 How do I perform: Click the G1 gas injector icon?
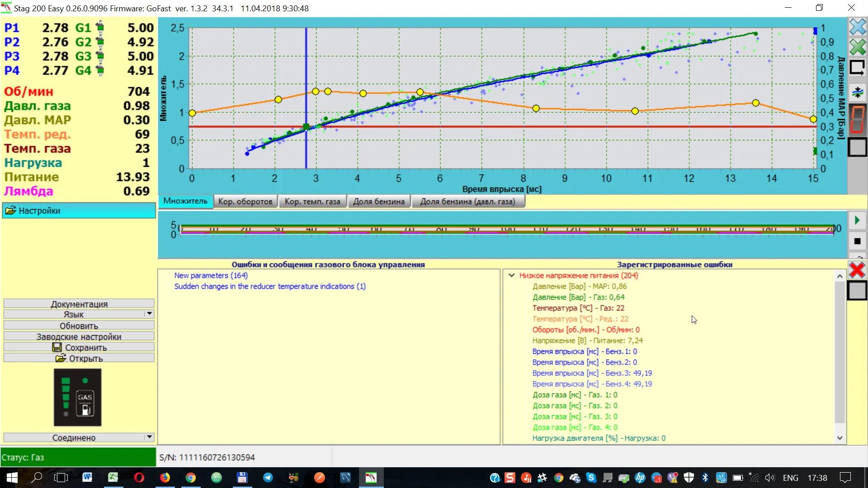pyautogui.click(x=100, y=27)
